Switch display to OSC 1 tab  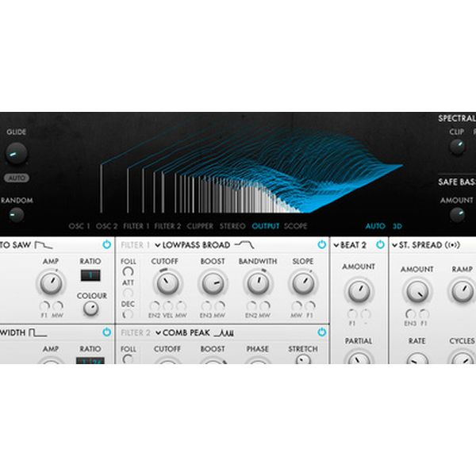tap(79, 226)
